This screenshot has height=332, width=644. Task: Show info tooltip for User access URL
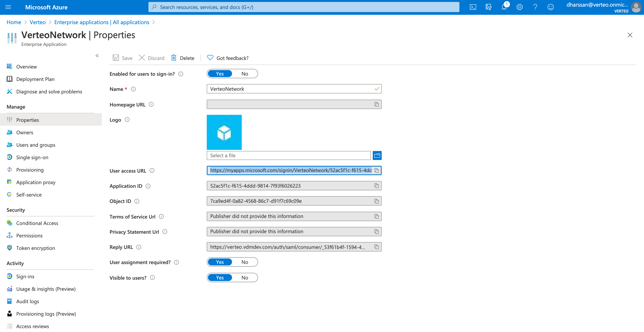point(152,170)
